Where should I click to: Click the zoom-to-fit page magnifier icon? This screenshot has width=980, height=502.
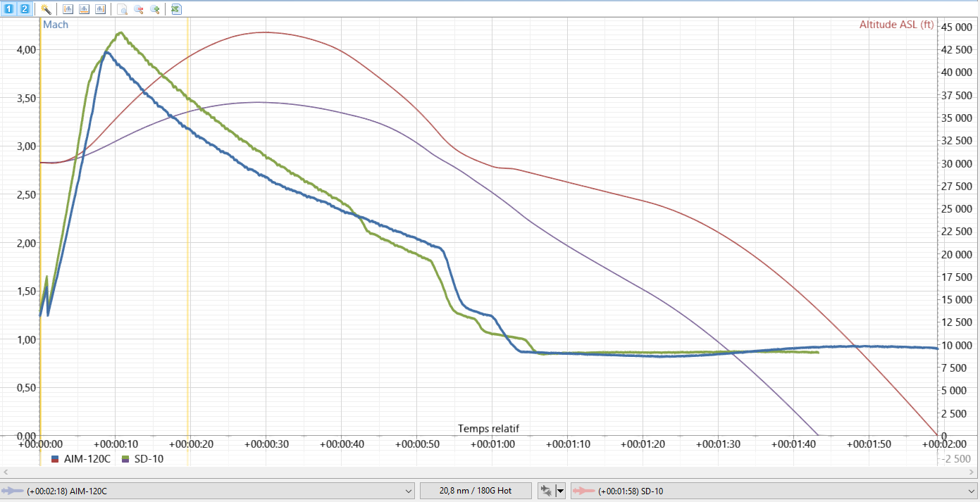click(x=123, y=9)
